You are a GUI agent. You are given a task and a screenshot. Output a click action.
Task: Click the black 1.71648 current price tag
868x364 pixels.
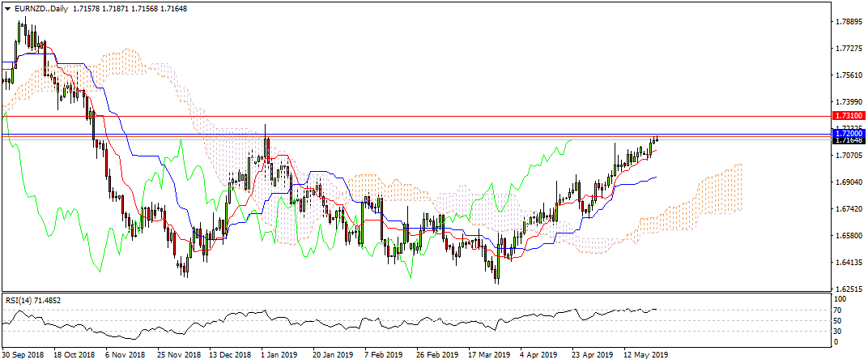847,140
